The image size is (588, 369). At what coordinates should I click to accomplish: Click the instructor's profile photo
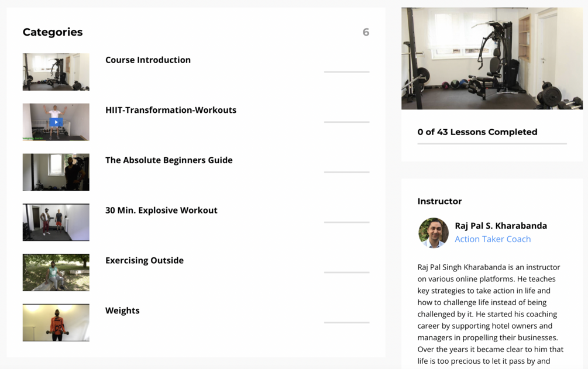click(434, 232)
